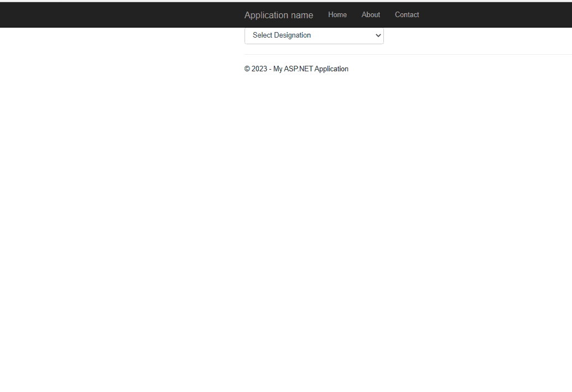572x392 pixels.
Task: Select Contact at the navbar's right end
Action: click(x=407, y=15)
